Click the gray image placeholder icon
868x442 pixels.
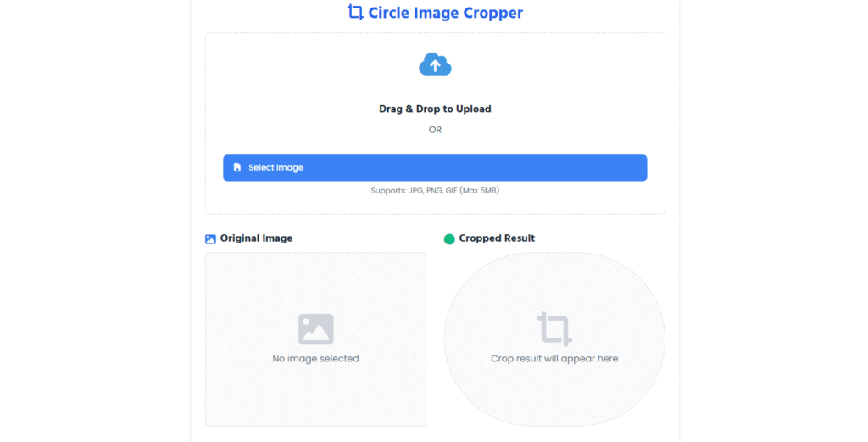point(315,329)
